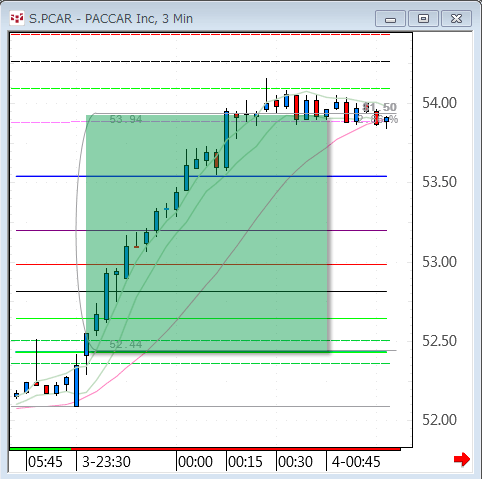Click the 52.00 price axis label

pyautogui.click(x=439, y=420)
